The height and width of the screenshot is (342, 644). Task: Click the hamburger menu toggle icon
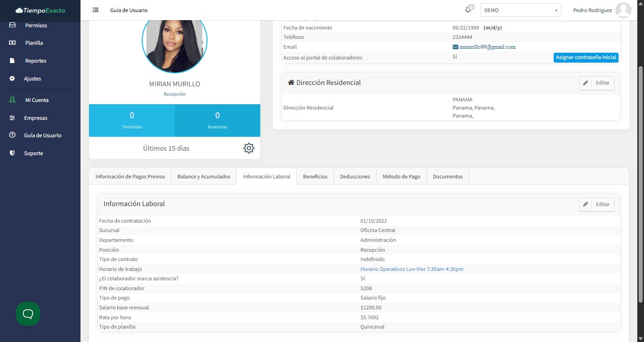point(95,10)
